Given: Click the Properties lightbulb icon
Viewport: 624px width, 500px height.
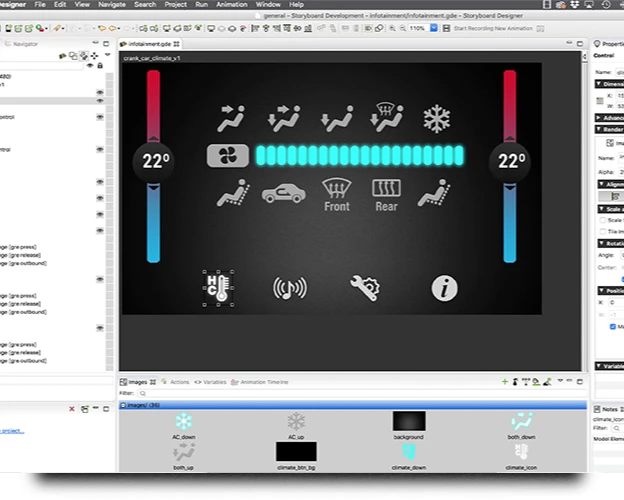Looking at the screenshot, I should coord(597,44).
